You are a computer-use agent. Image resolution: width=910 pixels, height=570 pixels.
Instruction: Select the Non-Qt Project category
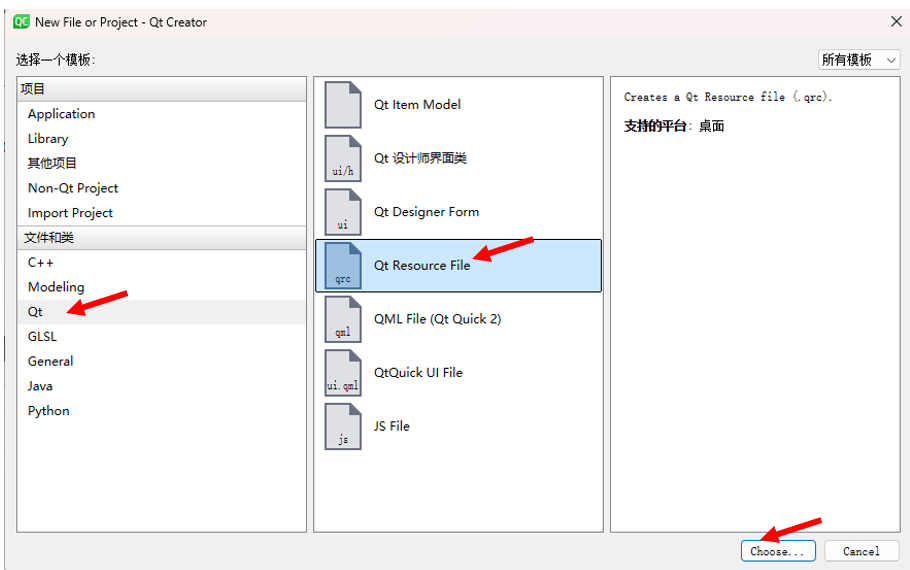(161, 188)
